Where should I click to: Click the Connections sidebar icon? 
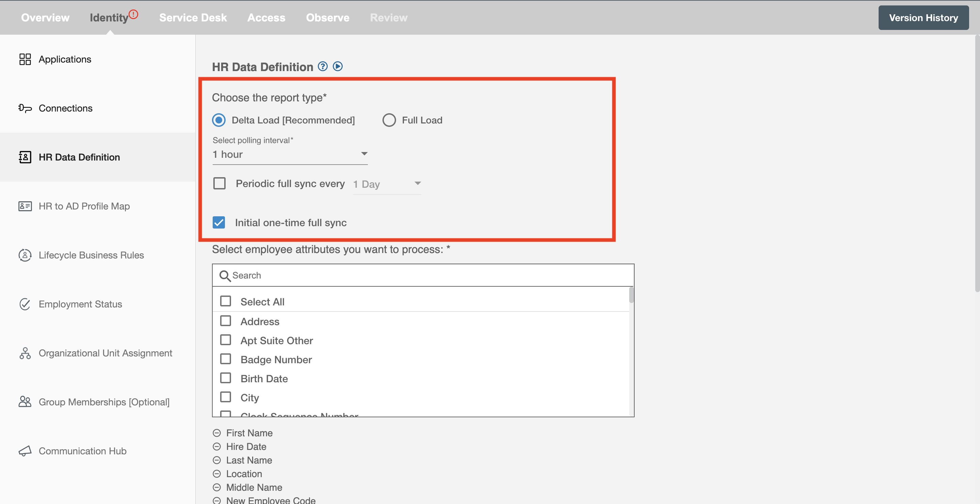[24, 107]
